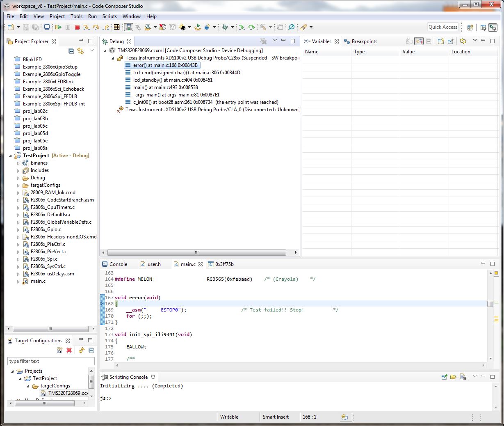This screenshot has width=504, height=426.
Task: Click the grid icon after Step Return
Action: click(x=117, y=27)
